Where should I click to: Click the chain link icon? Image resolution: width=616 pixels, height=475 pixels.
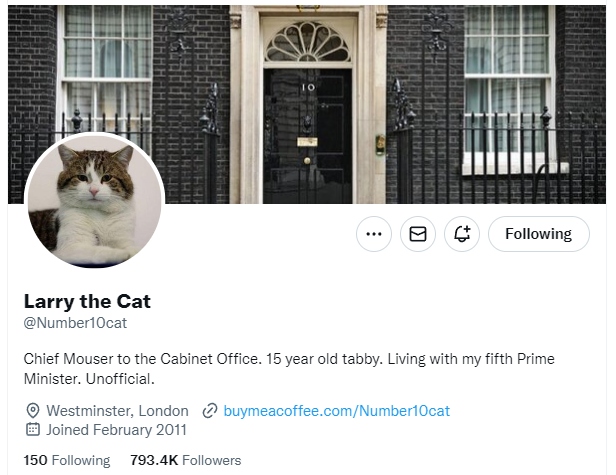[210, 411]
